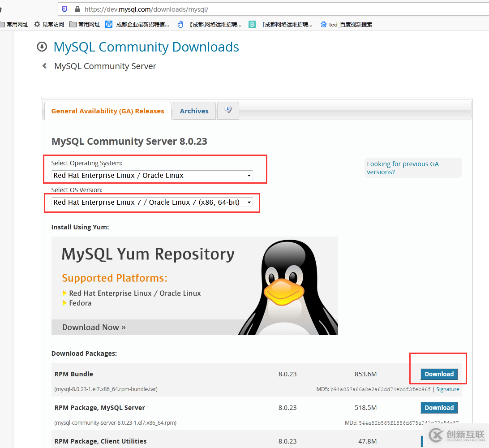Click the MySQL Yum Repository banner
The image size is (489, 448).
tap(194, 285)
